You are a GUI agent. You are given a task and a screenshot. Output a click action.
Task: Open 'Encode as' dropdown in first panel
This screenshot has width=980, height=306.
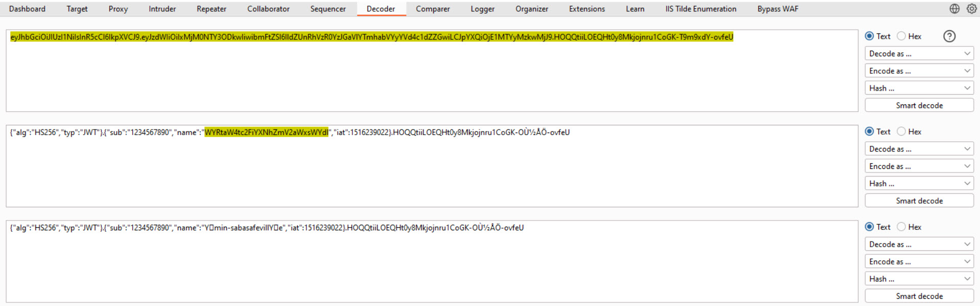point(919,71)
